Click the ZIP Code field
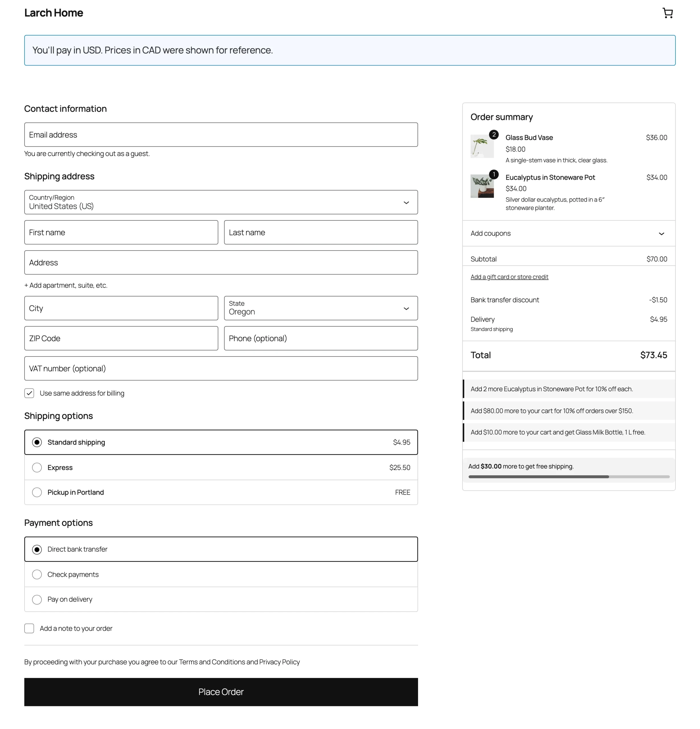Screen dimensions: 700x729 [x=121, y=338]
